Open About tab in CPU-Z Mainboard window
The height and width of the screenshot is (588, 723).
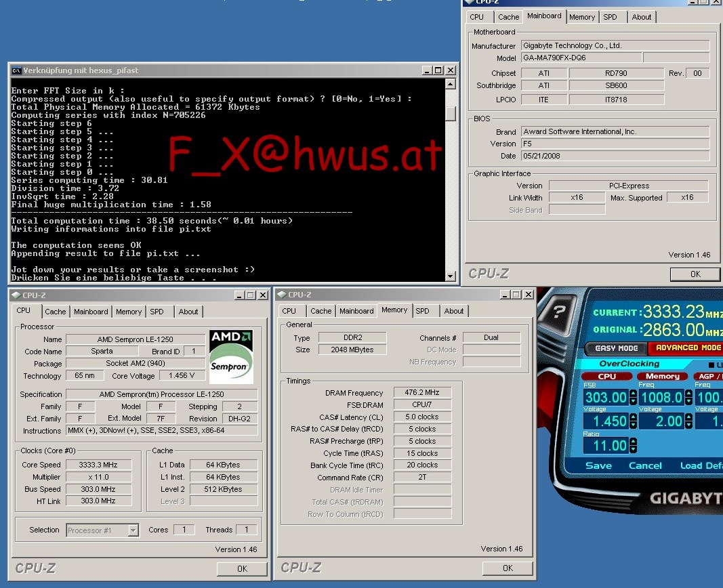tap(642, 17)
